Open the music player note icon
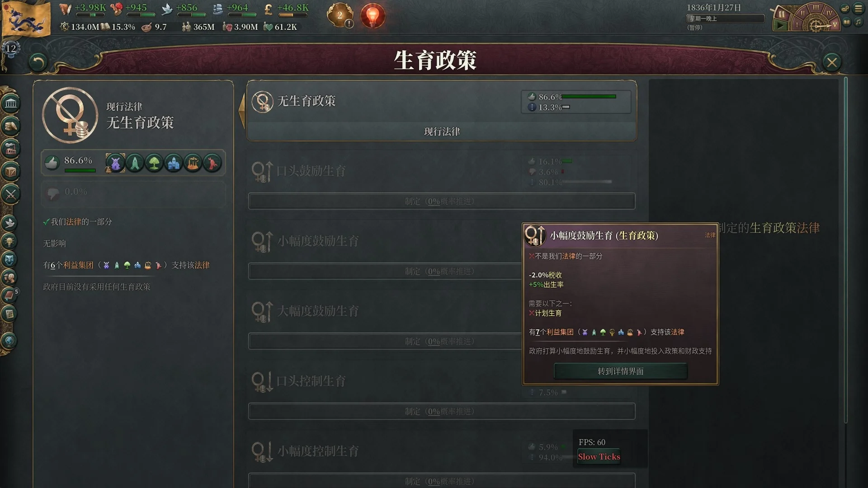Screen dimensions: 868x488 [858, 22]
